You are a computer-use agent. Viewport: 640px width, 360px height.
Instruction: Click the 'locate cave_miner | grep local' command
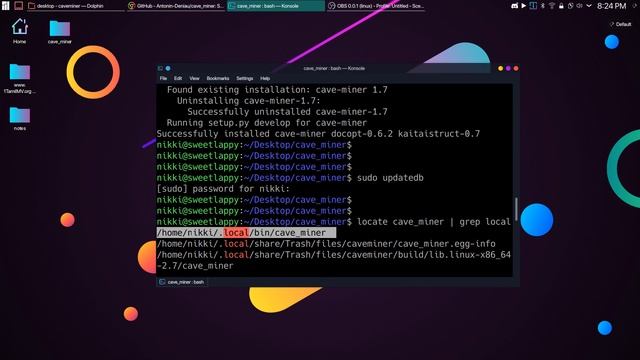coord(433,222)
